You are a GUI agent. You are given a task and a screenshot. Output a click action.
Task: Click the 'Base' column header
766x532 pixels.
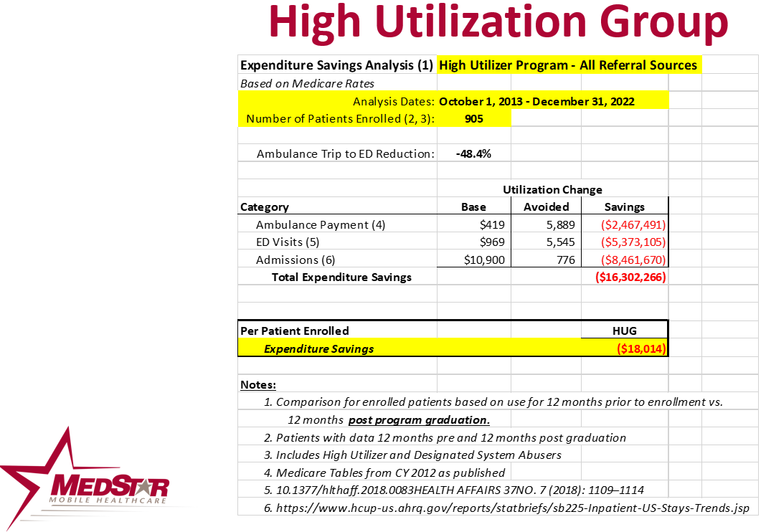(473, 207)
